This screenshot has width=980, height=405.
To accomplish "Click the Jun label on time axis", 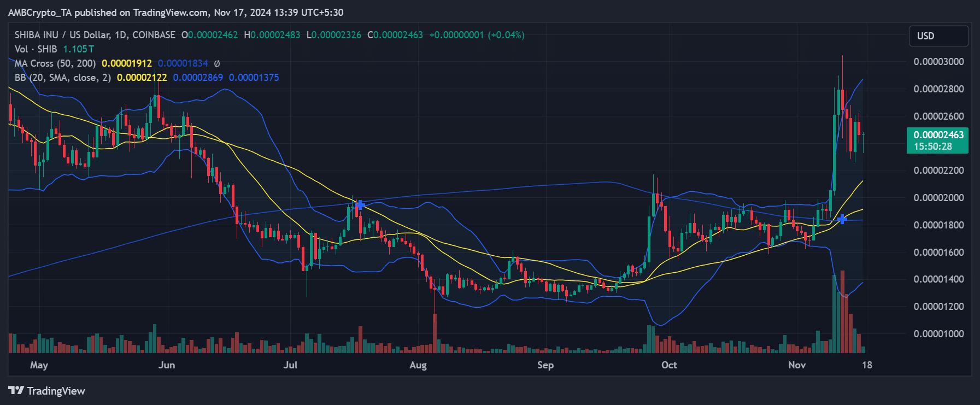I will tap(167, 365).
